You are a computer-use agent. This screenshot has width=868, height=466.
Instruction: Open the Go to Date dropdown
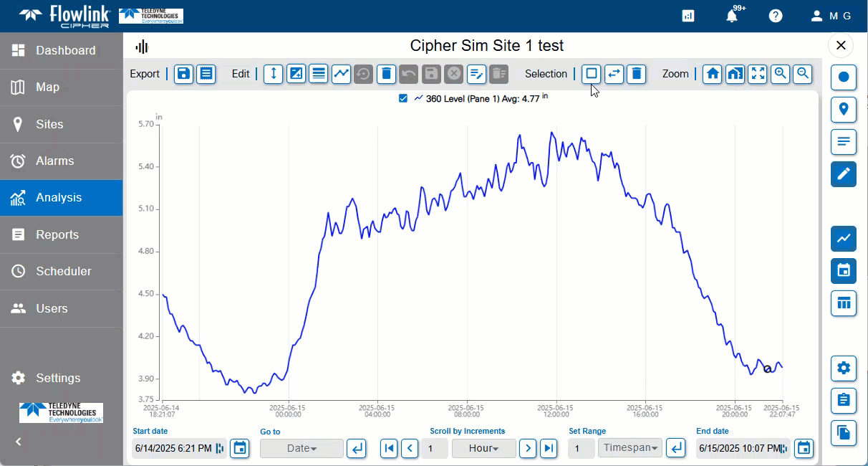point(302,449)
